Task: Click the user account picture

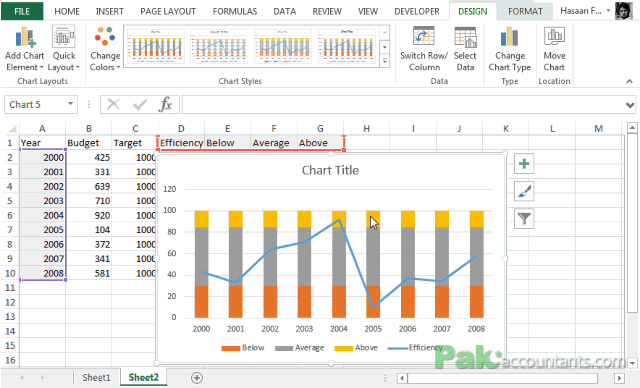Action: point(624,11)
